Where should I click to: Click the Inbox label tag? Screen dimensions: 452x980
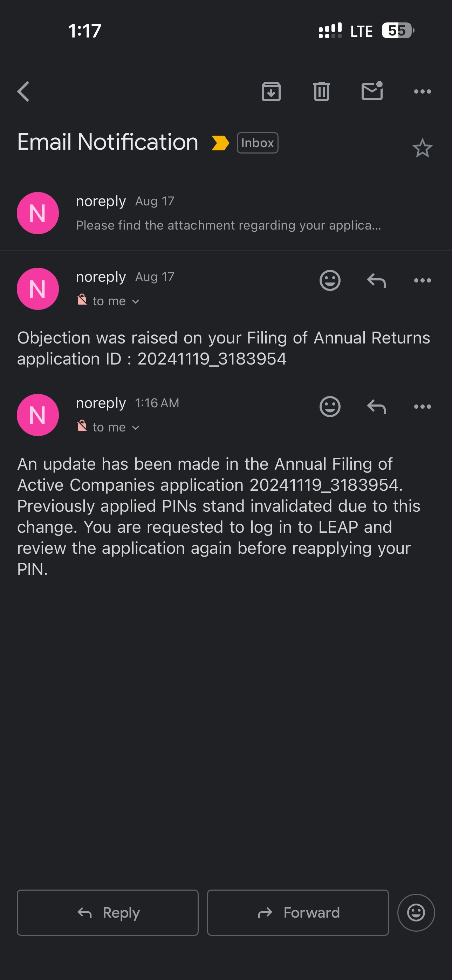[x=258, y=143]
